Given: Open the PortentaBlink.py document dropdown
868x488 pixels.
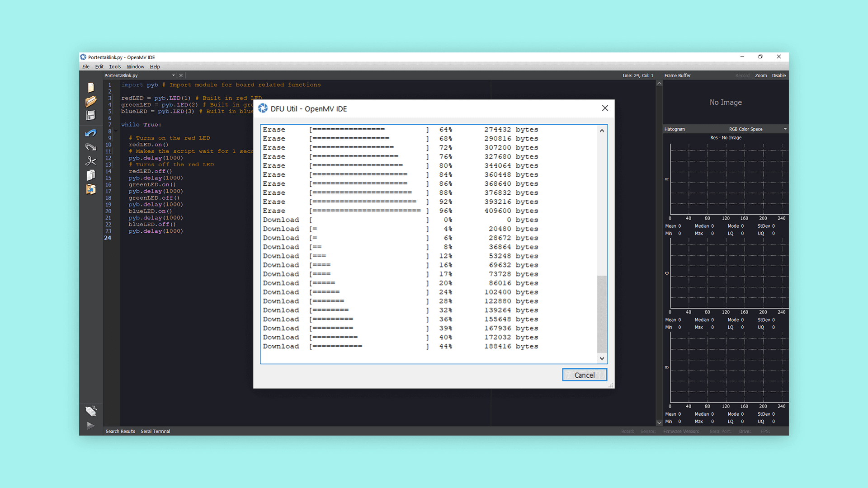Looking at the screenshot, I should point(173,75).
